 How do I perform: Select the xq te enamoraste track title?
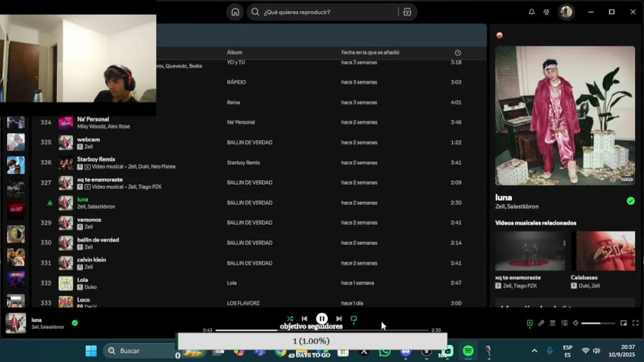tap(100, 179)
